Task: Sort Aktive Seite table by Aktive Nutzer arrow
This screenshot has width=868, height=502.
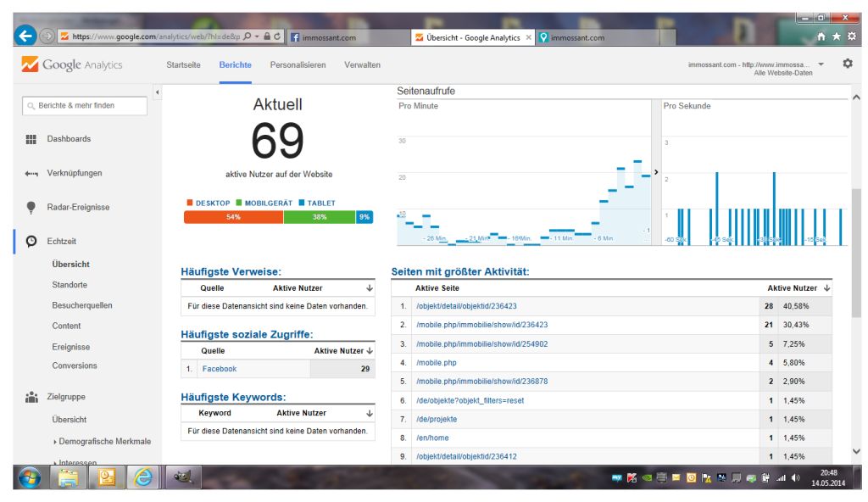Action: point(826,288)
